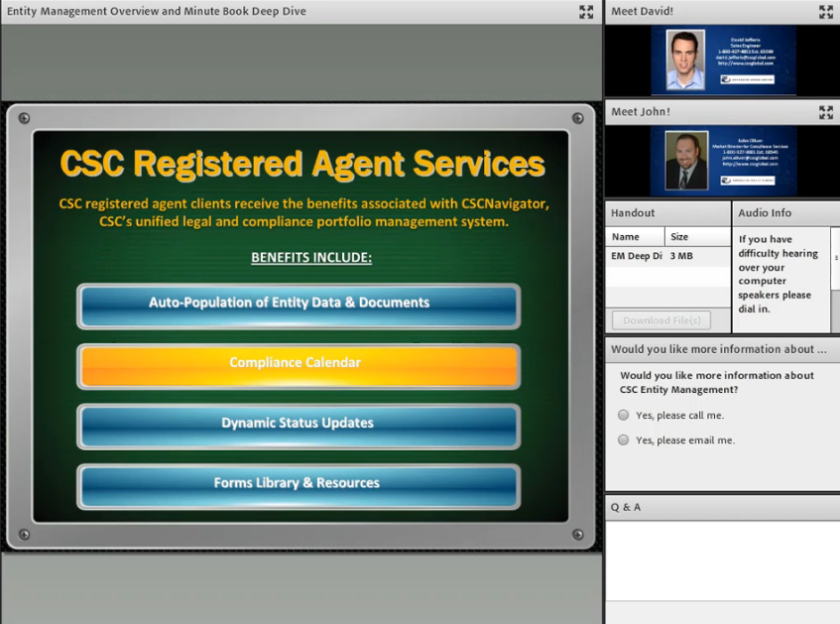Maximize the Entity Management Overview presentation pod

point(586,12)
